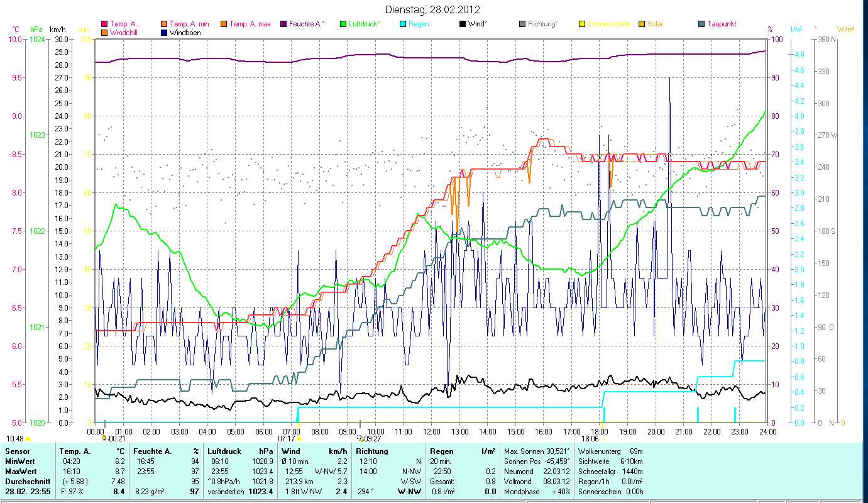Click the black Wind legend square
The image size is (868, 503).
(x=463, y=24)
